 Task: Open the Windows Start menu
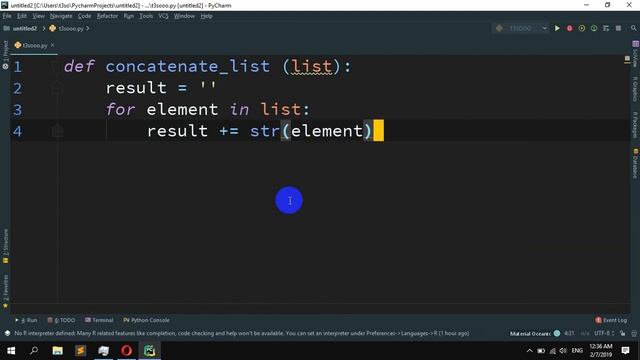[11, 351]
